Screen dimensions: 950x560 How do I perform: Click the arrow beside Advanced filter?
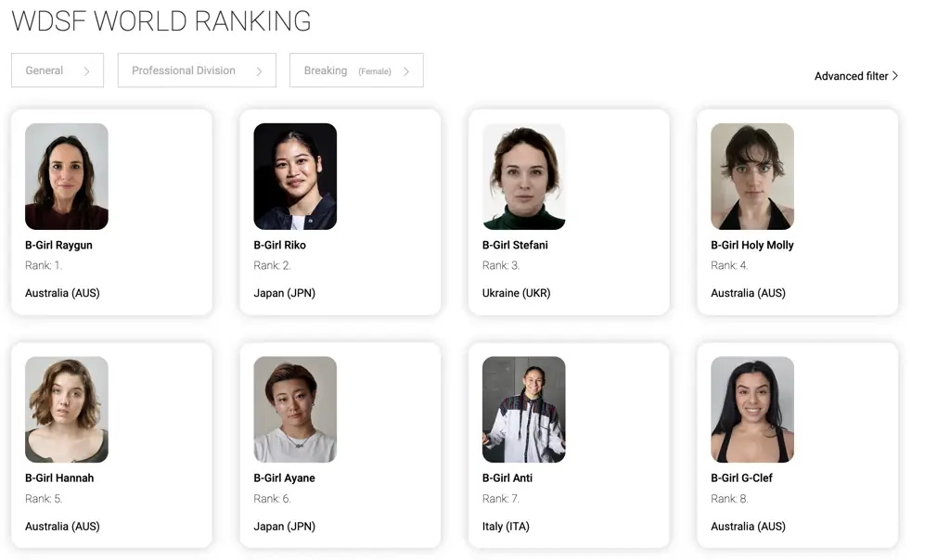[894, 75]
